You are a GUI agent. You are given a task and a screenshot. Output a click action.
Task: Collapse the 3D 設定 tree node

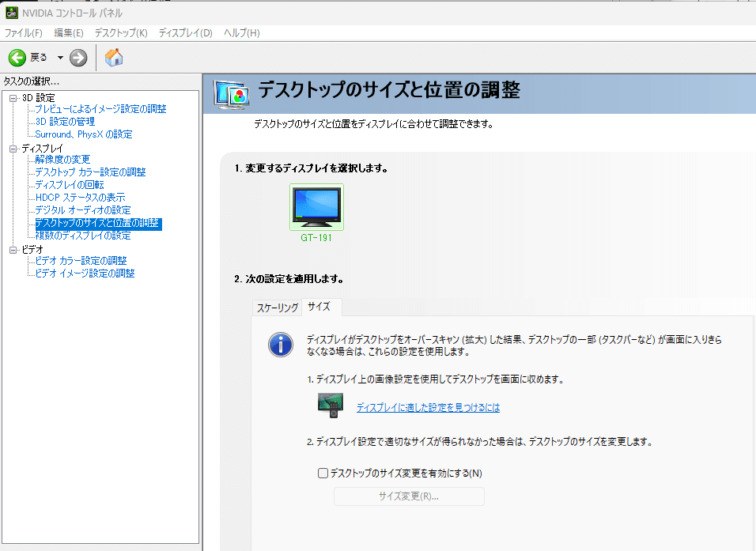(x=13, y=98)
